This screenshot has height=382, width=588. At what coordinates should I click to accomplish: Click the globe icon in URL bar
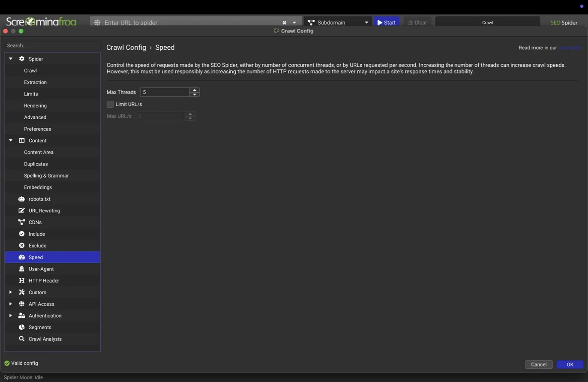[97, 22]
